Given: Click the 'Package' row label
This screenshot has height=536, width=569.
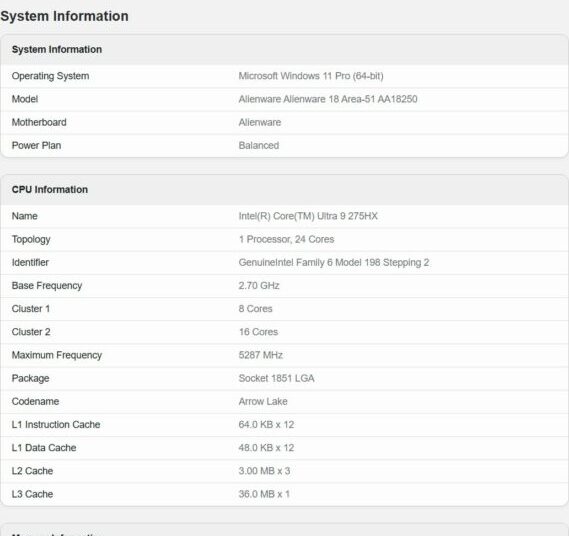Looking at the screenshot, I should click(x=30, y=379).
